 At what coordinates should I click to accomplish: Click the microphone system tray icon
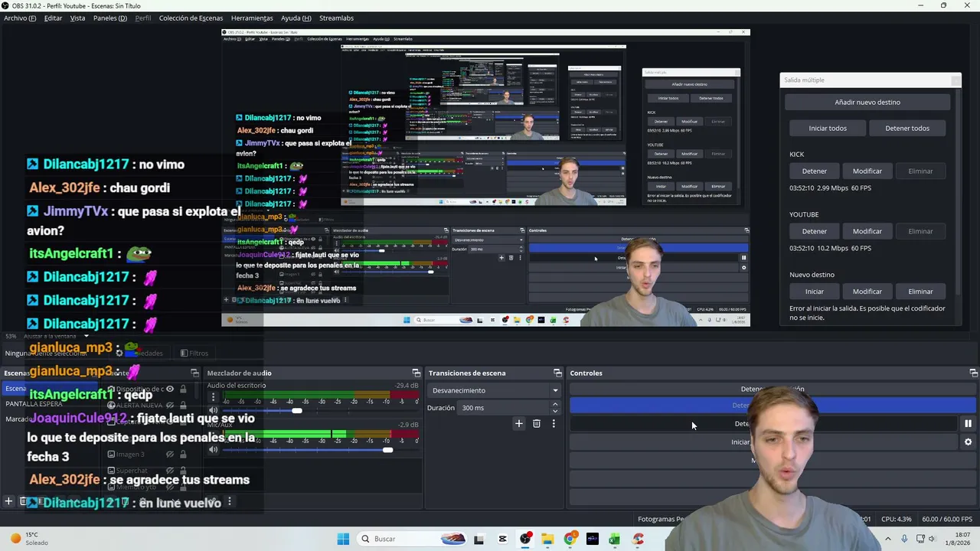(x=904, y=539)
